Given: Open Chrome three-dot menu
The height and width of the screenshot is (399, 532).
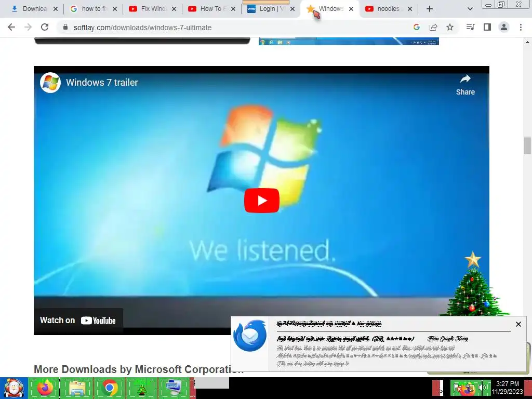Looking at the screenshot, I should (521, 27).
